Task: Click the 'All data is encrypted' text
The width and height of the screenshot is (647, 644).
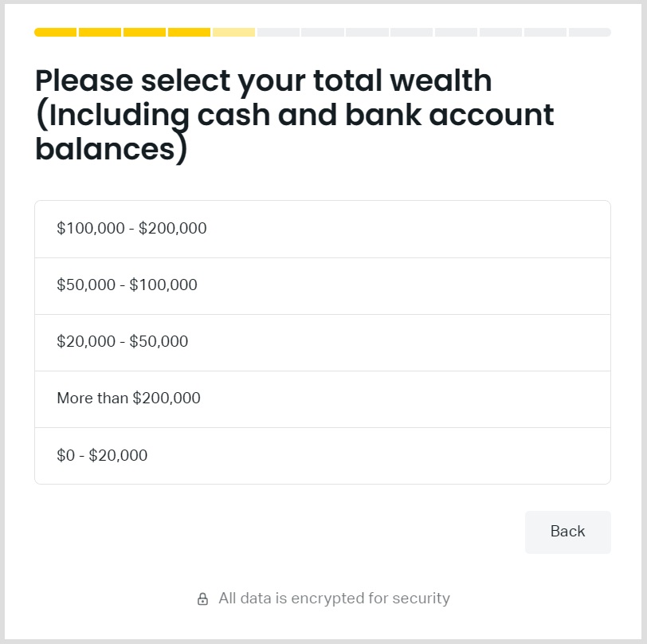Action: [x=334, y=599]
